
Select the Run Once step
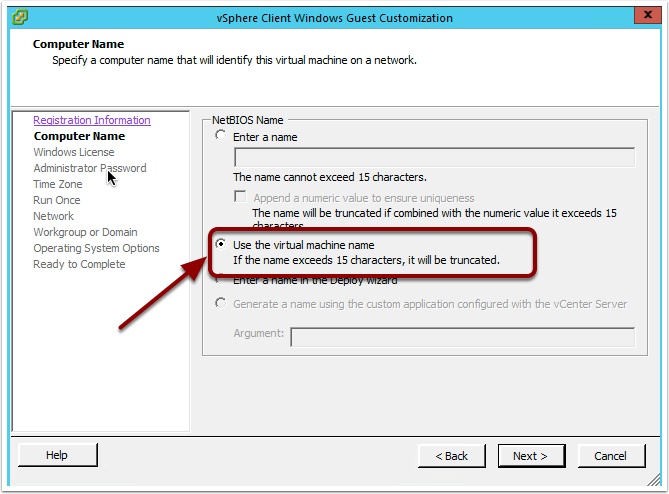[57, 200]
